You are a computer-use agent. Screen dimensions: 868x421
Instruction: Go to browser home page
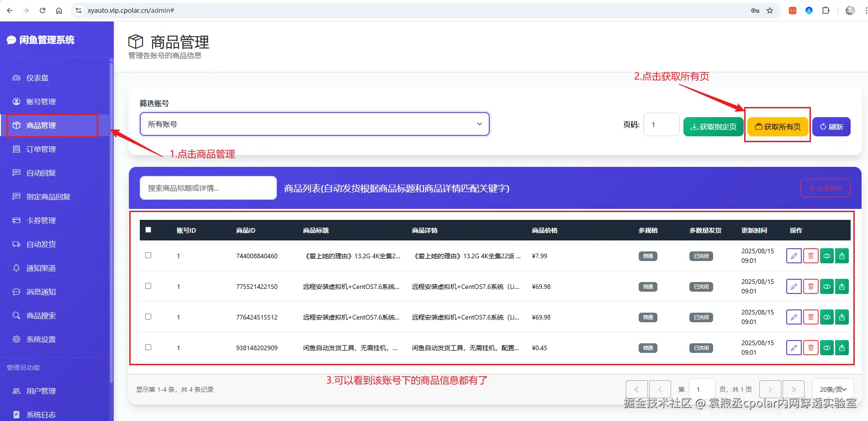tap(59, 11)
